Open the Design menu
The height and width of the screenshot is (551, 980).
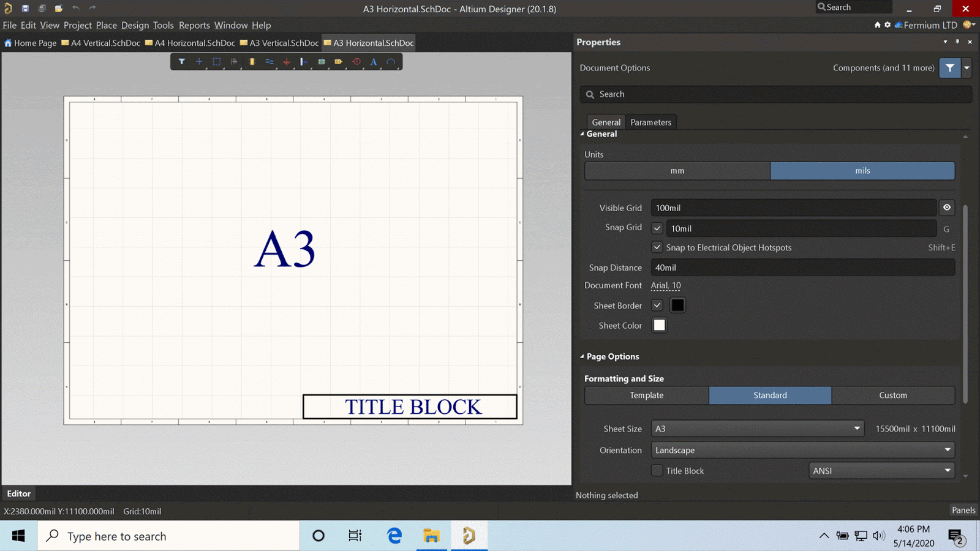tap(135, 25)
